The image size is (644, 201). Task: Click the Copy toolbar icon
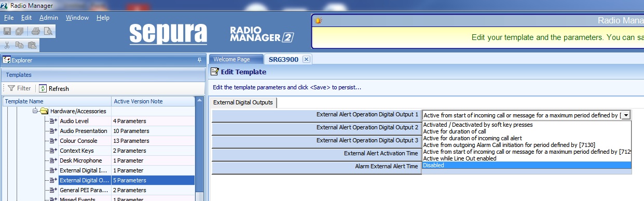click(x=19, y=45)
